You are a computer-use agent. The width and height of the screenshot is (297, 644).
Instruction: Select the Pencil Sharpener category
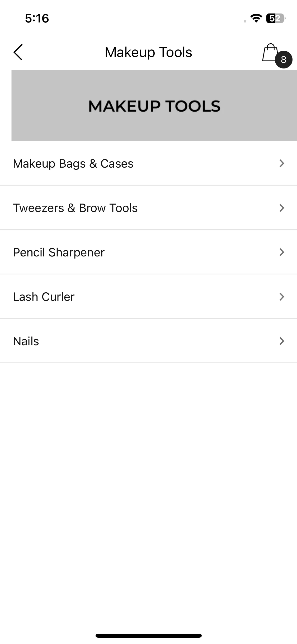click(148, 252)
